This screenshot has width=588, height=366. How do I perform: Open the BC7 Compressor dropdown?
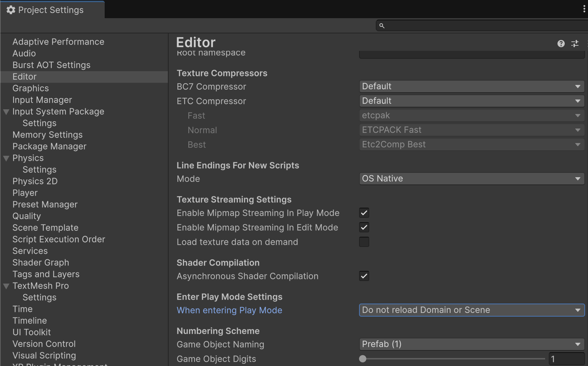click(471, 86)
